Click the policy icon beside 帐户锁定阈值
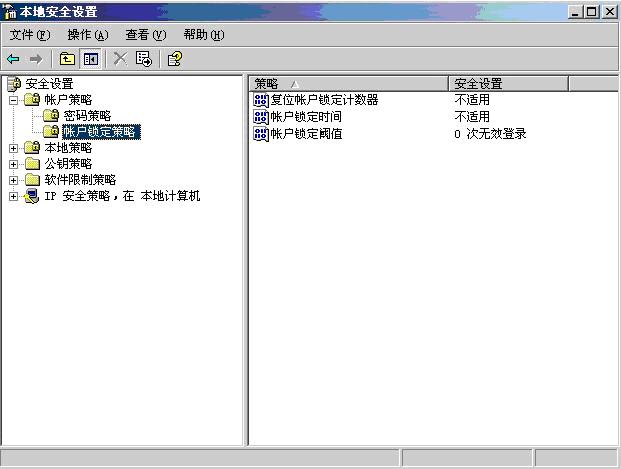Image resolution: width=621 pixels, height=469 pixels. [x=261, y=134]
